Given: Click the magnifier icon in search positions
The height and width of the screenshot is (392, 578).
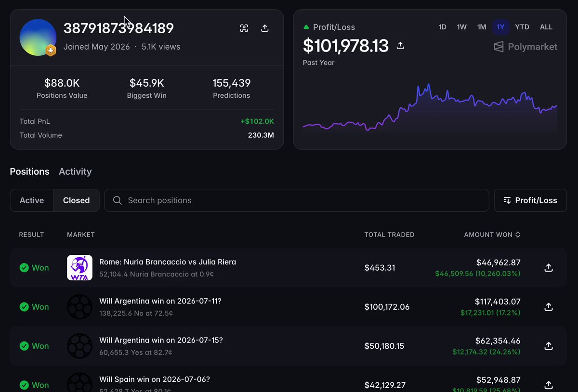Looking at the screenshot, I should [x=117, y=200].
